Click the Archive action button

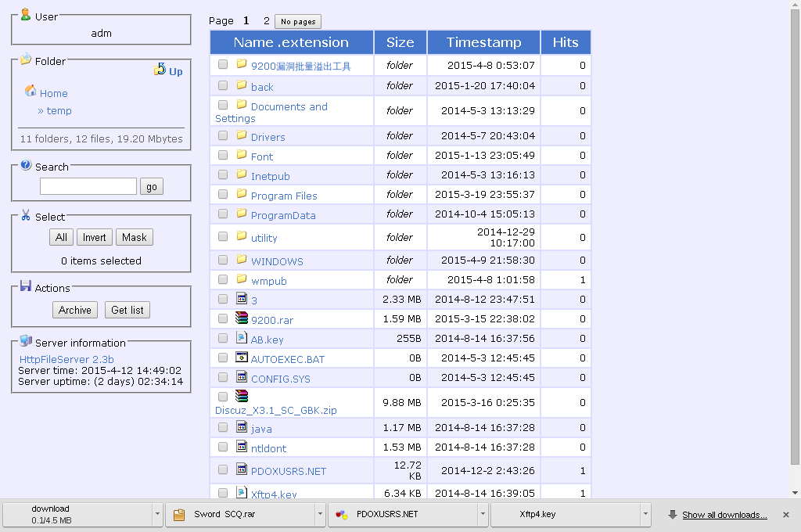click(74, 311)
